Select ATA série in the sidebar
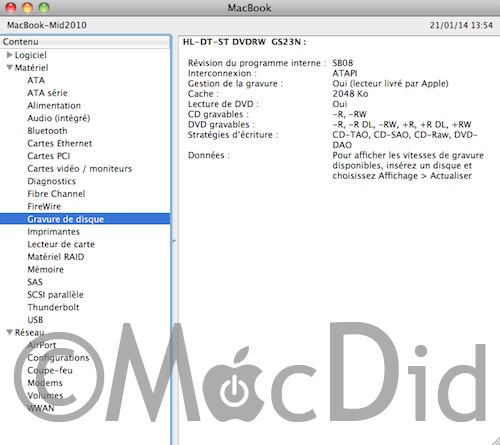500x445 pixels. coord(47,93)
